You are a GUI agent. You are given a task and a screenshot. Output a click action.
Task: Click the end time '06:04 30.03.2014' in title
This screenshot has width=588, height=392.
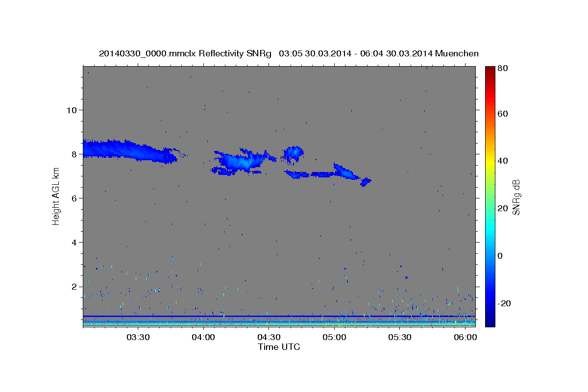coord(396,53)
